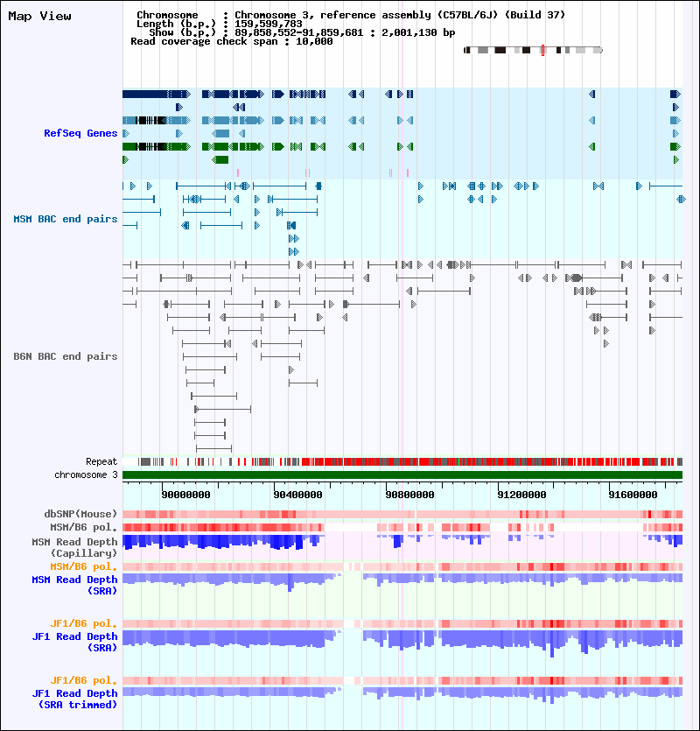Click the blue MSM Read Depth (Capillary) histogram
The height and width of the screenshot is (731, 700).
click(x=402, y=542)
